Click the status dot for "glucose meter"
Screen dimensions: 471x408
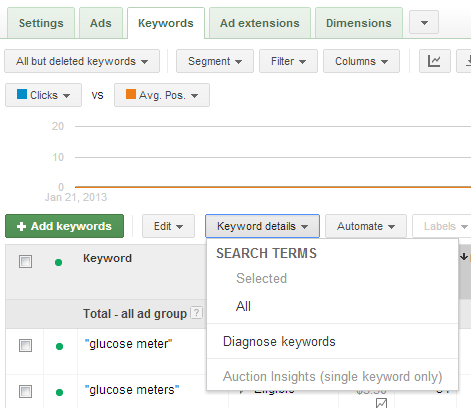pyautogui.click(x=59, y=347)
